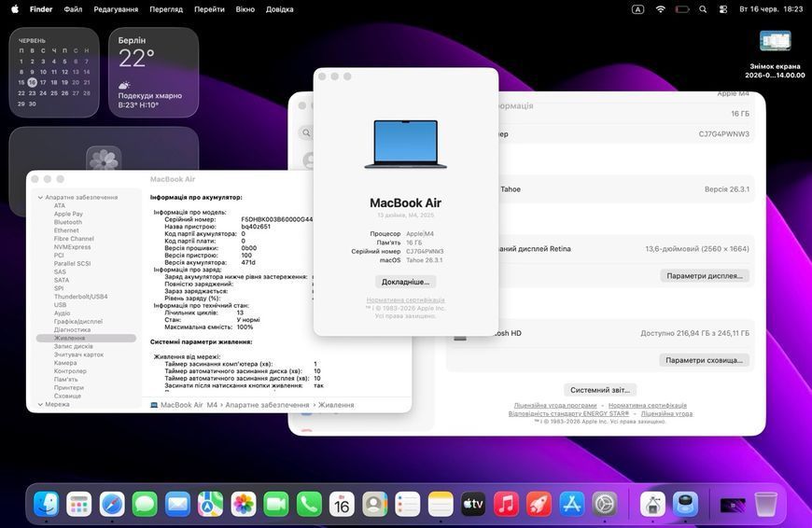The width and height of the screenshot is (812, 528).
Task: Collapse the Мережа section in sidebar
Action: 40,404
